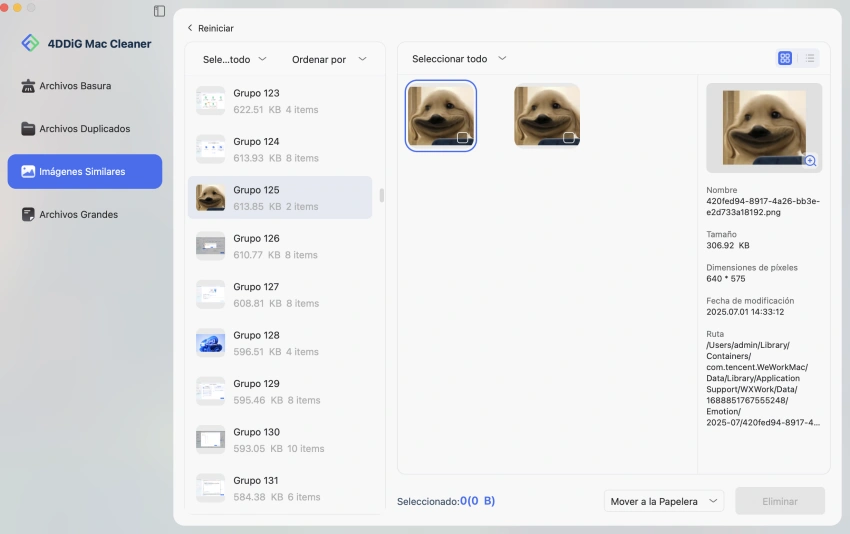Click the large preview image
The width and height of the screenshot is (850, 534).
point(764,128)
